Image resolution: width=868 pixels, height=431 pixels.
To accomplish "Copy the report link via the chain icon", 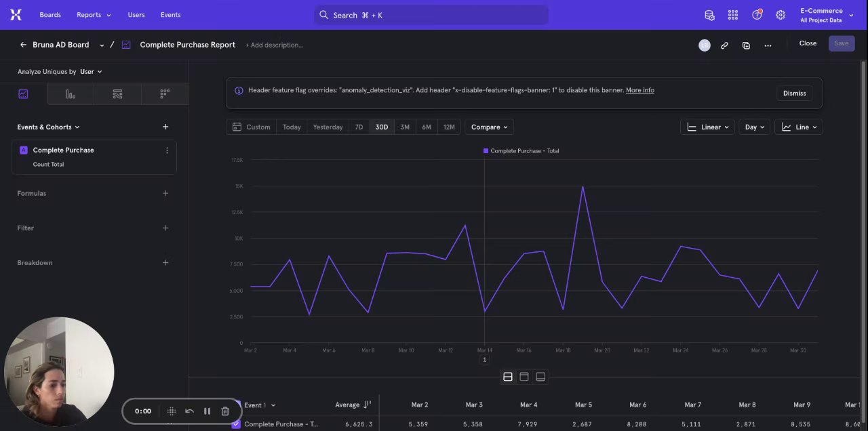I will coord(724,45).
